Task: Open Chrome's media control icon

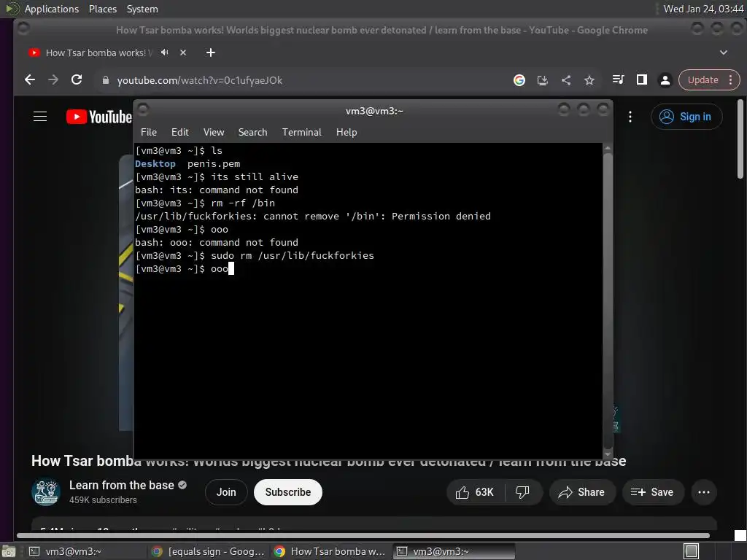Action: (x=619, y=79)
